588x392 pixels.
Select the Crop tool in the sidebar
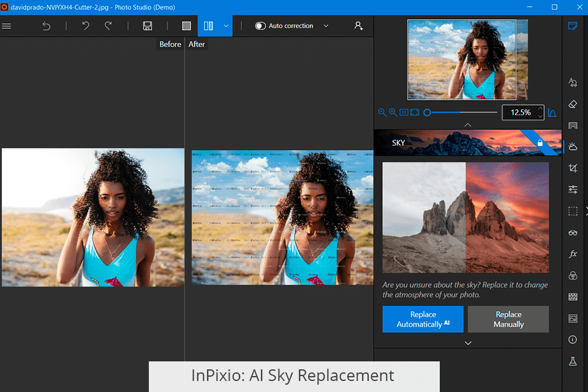coord(573,168)
